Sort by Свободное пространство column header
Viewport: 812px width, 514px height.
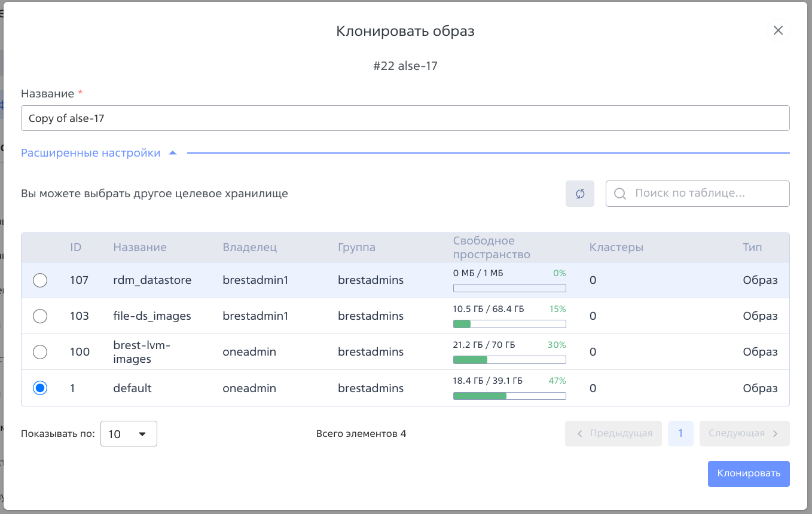pyautogui.click(x=491, y=247)
